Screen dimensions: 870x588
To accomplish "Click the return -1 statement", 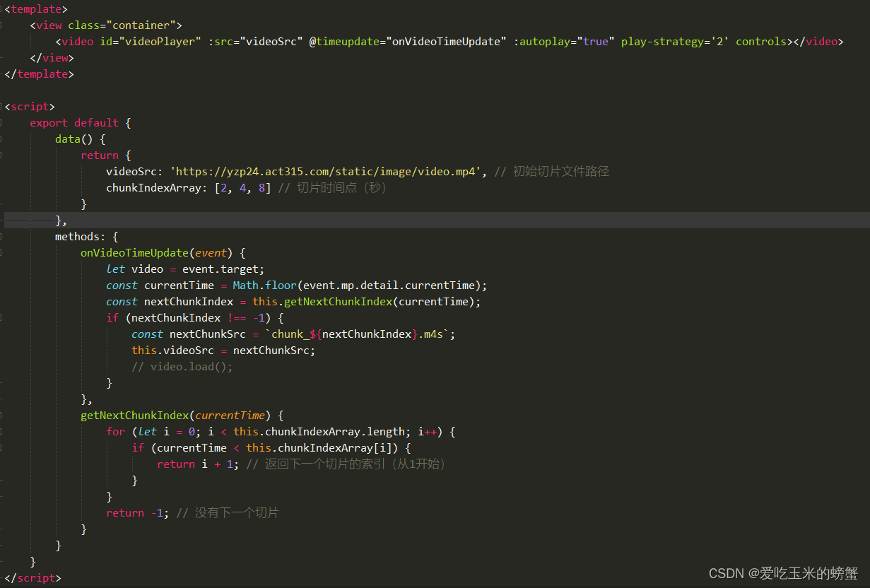I will coord(138,513).
